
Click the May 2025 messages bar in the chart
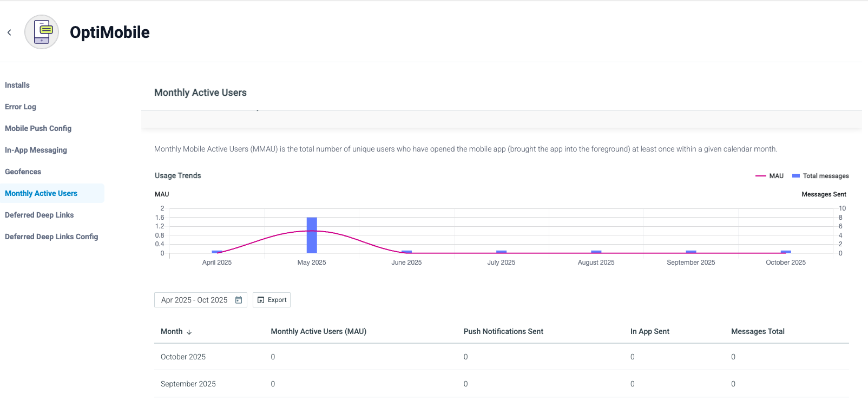coord(312,235)
